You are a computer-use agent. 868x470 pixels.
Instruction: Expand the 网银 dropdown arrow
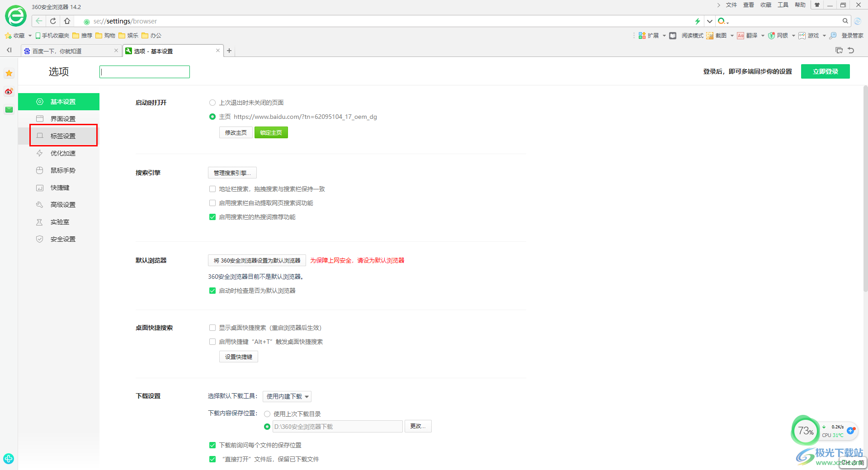[793, 36]
